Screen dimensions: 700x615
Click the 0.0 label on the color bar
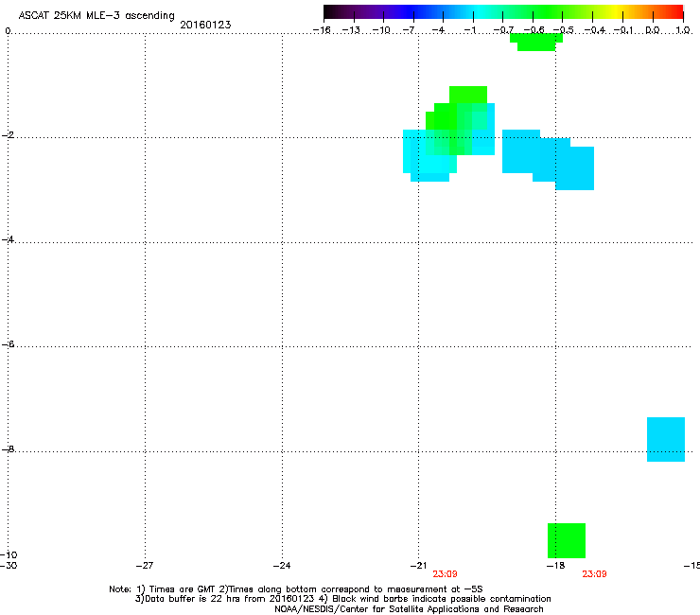(x=653, y=30)
